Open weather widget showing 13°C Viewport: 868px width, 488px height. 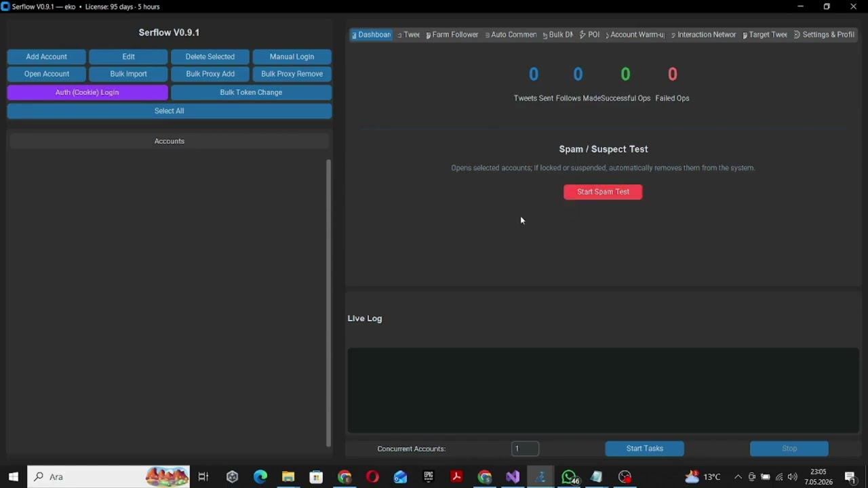(703, 476)
